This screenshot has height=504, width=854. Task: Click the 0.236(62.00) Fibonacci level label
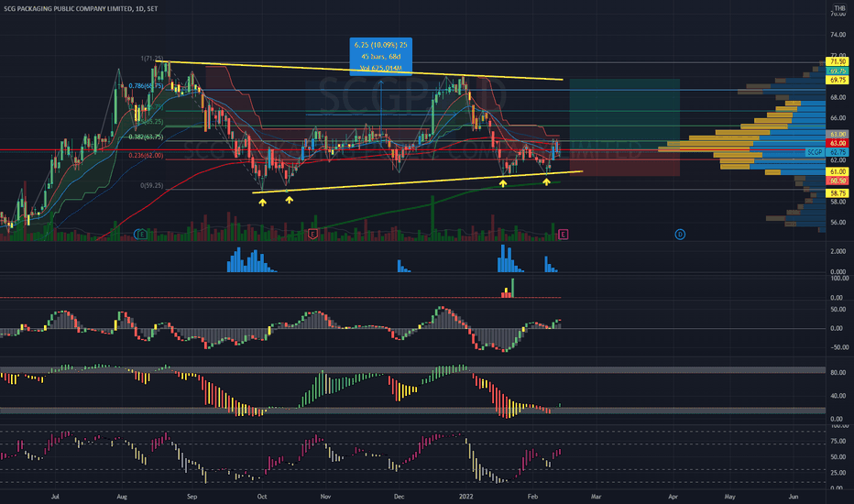pos(146,155)
